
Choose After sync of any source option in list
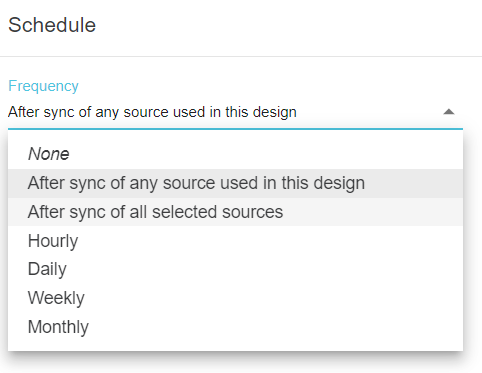(x=235, y=183)
